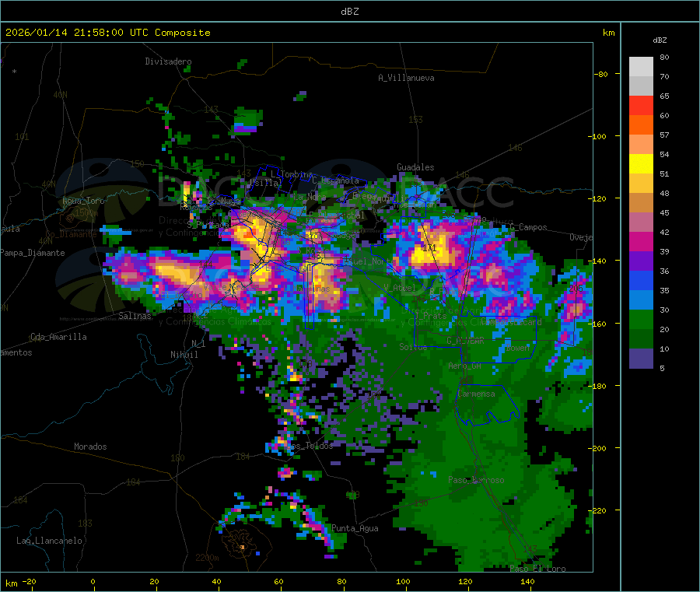This screenshot has height=592, width=700.
Task: Click the dBZ title at top
Action: (349, 12)
